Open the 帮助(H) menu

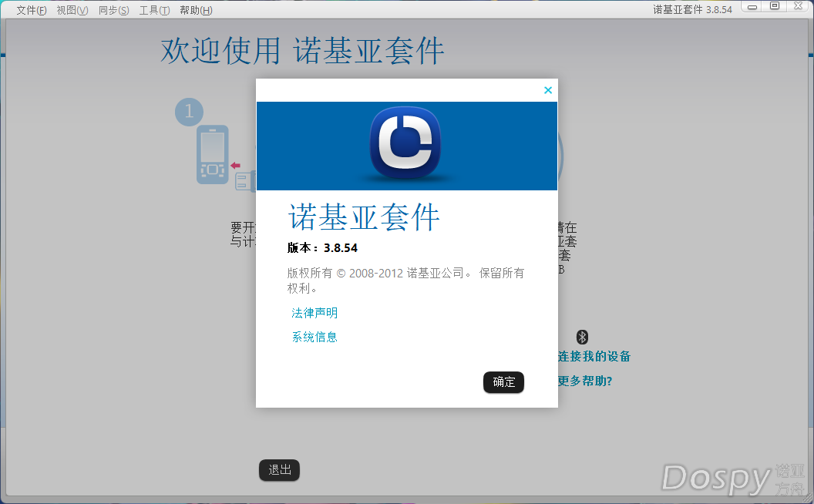point(196,10)
